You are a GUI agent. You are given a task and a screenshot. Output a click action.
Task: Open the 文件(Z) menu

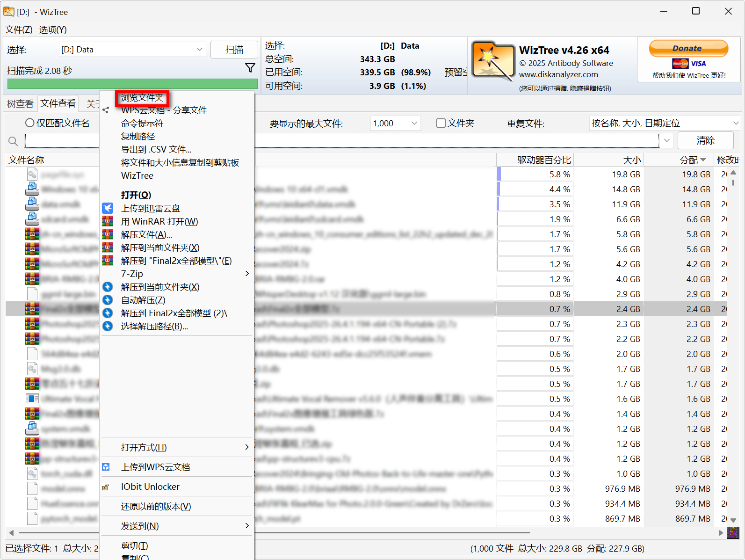[x=19, y=29]
